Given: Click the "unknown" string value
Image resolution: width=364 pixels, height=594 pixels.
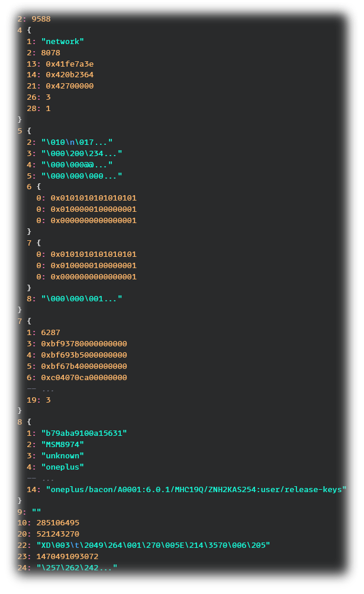Looking at the screenshot, I should point(62,455).
